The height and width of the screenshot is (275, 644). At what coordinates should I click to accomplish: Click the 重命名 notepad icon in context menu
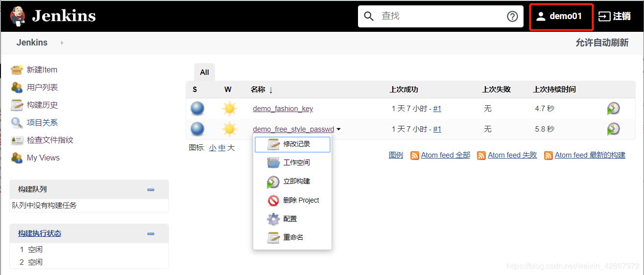click(273, 237)
